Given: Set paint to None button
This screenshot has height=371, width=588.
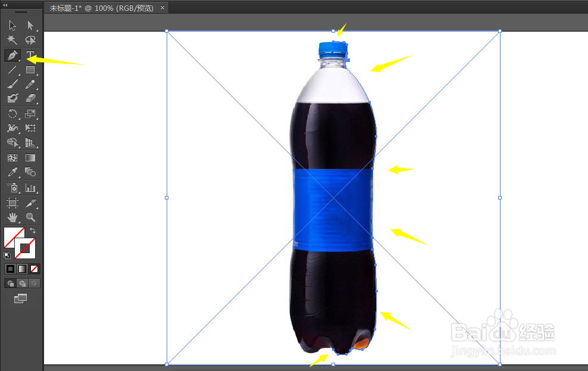Looking at the screenshot, I should [34, 269].
